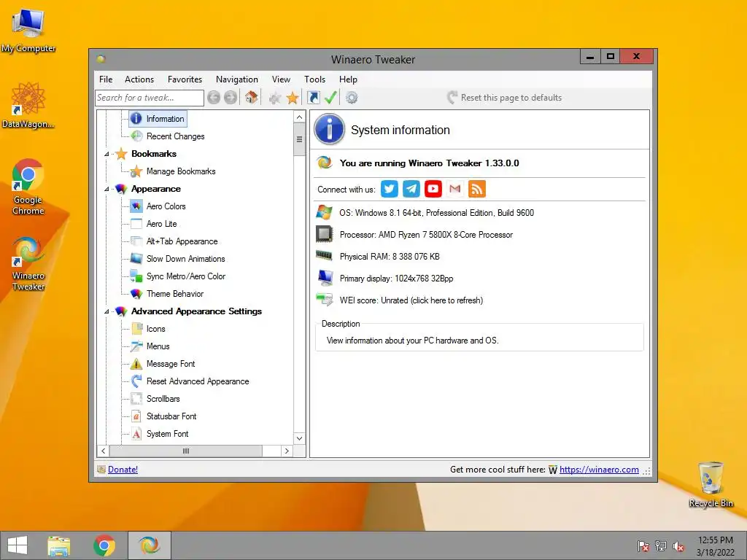The height and width of the screenshot is (560, 747).
Task: Click the forward navigation arrow in toolbar
Action: tap(231, 98)
